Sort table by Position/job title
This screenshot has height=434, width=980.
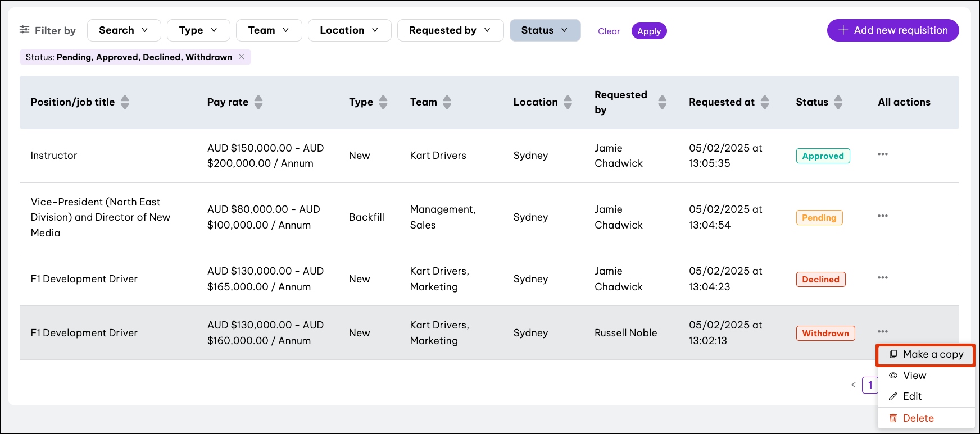coord(125,102)
